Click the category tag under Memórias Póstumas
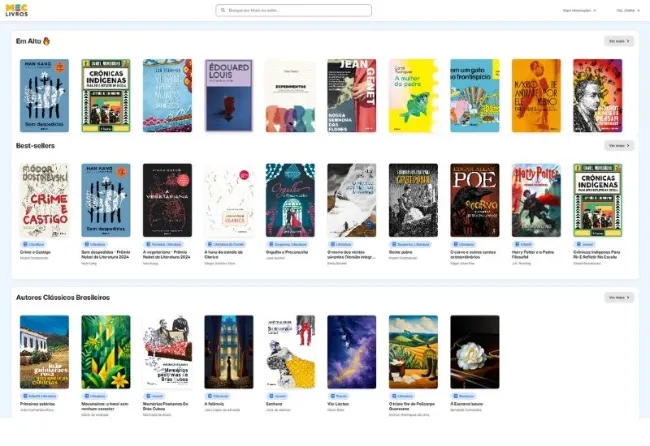The width and height of the screenshot is (650, 446). (156, 396)
